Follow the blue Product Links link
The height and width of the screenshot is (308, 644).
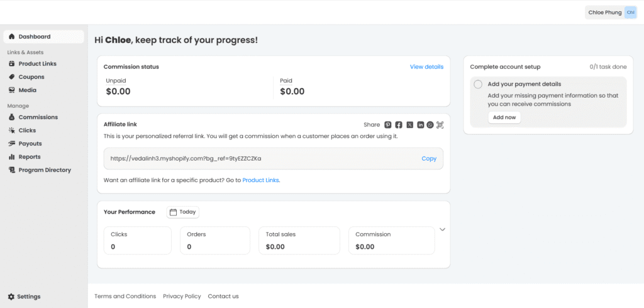click(261, 180)
